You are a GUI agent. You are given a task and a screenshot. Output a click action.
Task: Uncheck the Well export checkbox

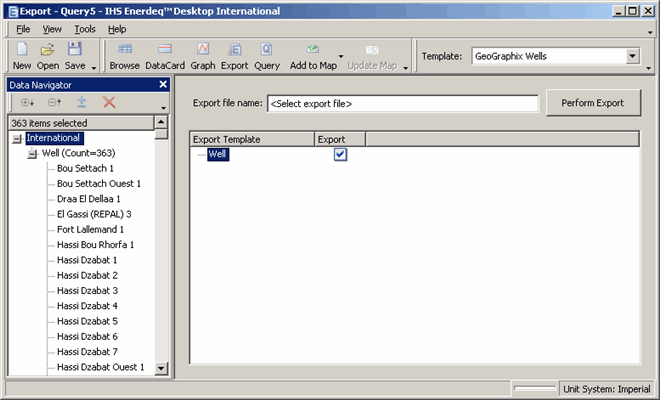tap(340, 155)
